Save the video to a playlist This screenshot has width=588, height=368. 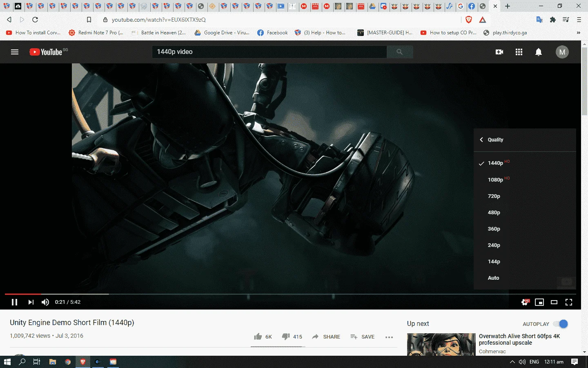coord(362,337)
